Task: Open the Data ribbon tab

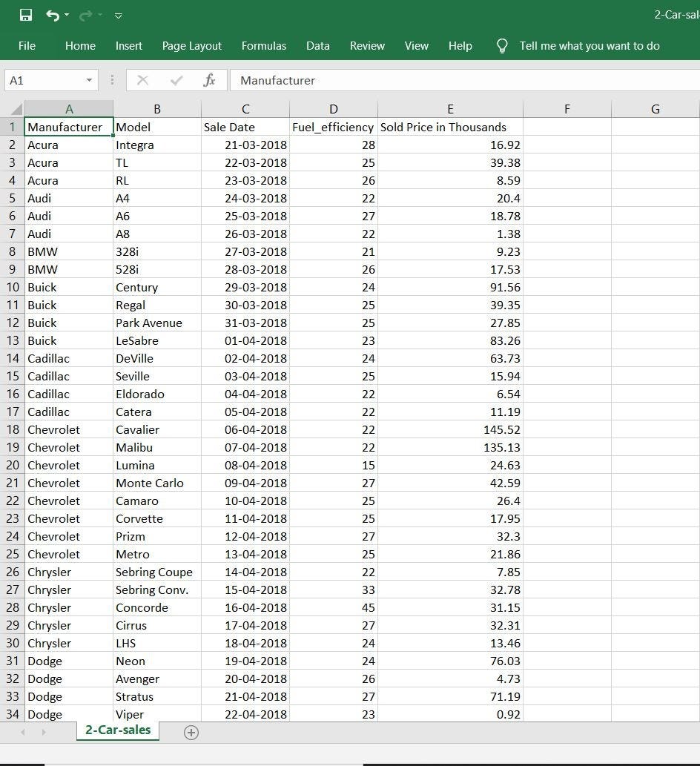Action: (318, 46)
